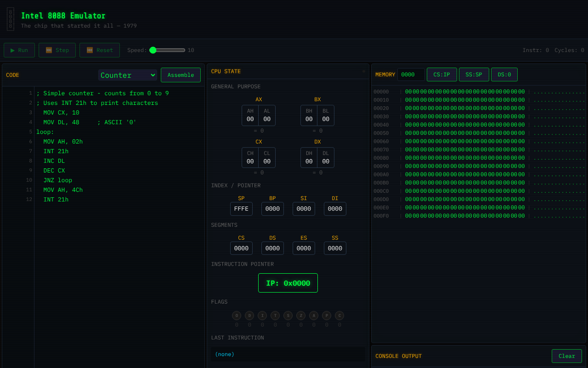Click code line "MOV DL, 48"
Screen dimensions: 588x368
62,122
